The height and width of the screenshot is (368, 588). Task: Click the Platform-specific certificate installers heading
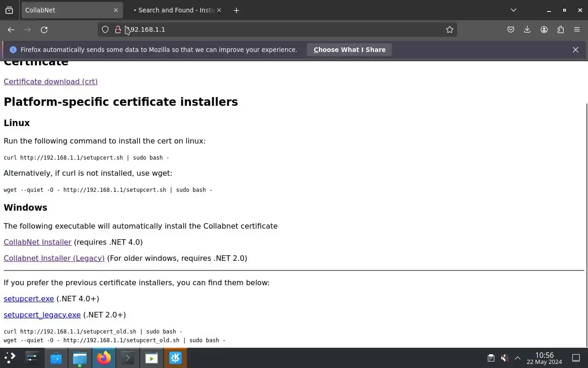121,102
